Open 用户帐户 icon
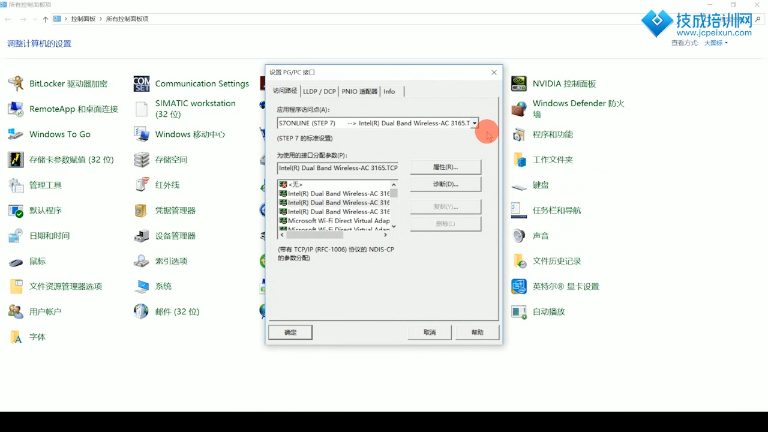The height and width of the screenshot is (432, 768). pyautogui.click(x=16, y=312)
